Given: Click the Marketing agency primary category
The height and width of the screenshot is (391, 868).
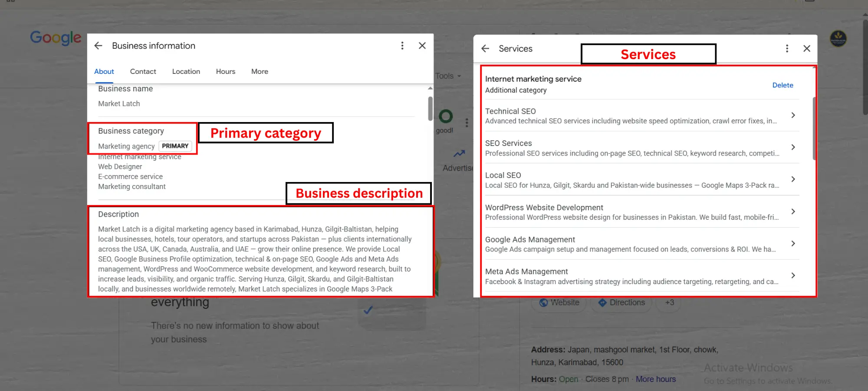Looking at the screenshot, I should pos(126,146).
